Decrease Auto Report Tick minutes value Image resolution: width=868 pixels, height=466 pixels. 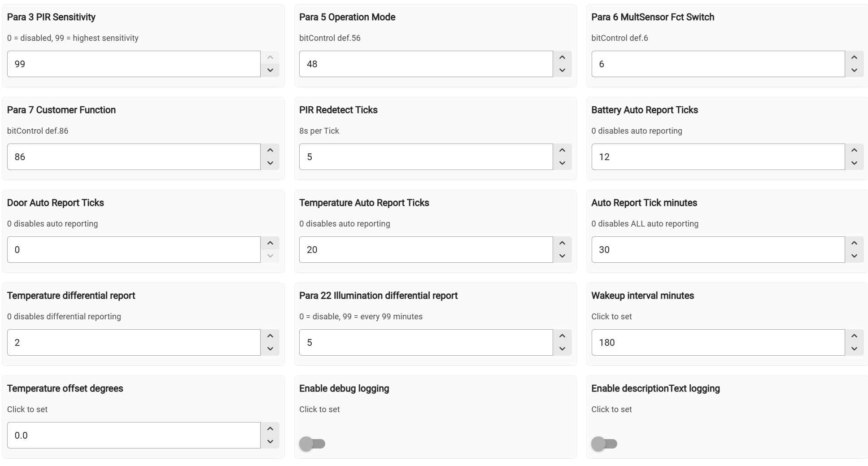[x=854, y=256]
